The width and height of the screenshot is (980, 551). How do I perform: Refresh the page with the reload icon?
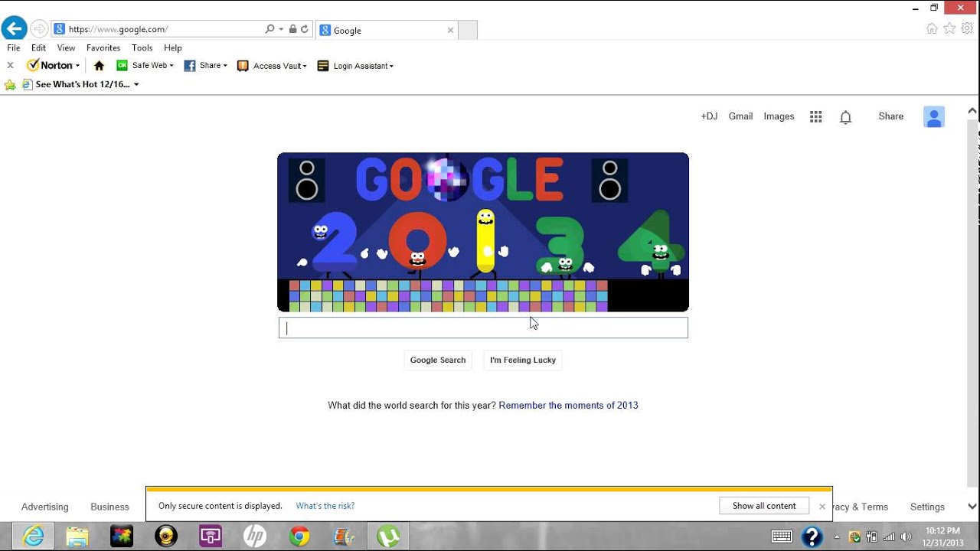(x=304, y=29)
